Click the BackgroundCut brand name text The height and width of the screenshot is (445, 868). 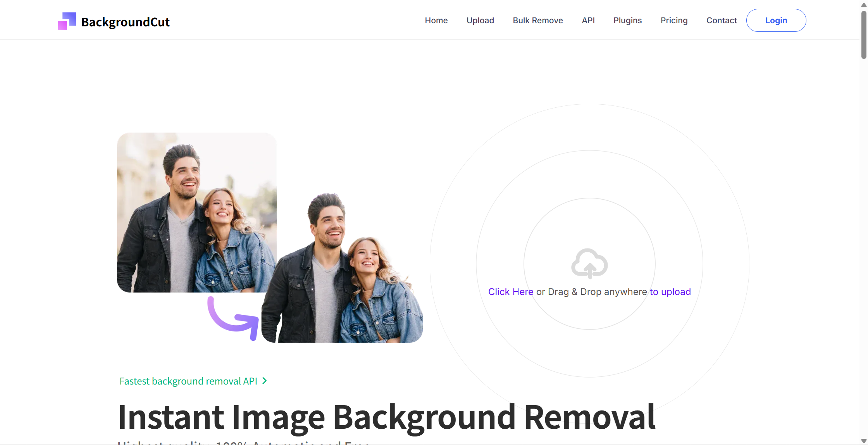[125, 22]
